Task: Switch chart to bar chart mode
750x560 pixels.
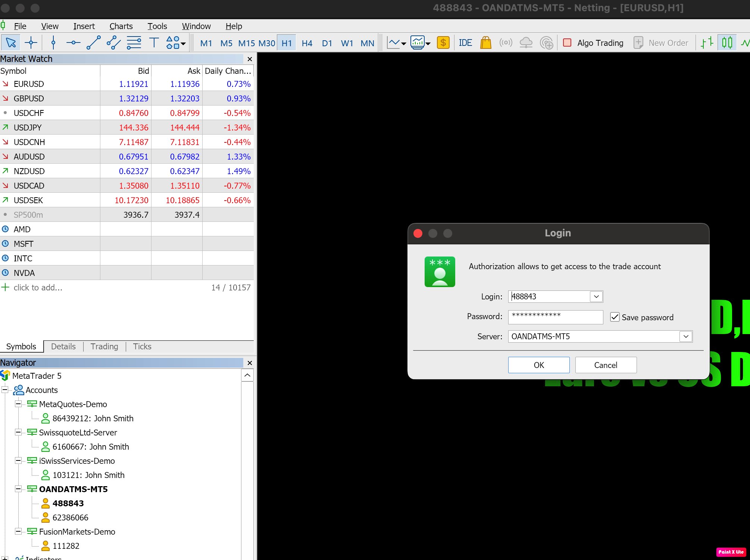Action: click(x=707, y=43)
